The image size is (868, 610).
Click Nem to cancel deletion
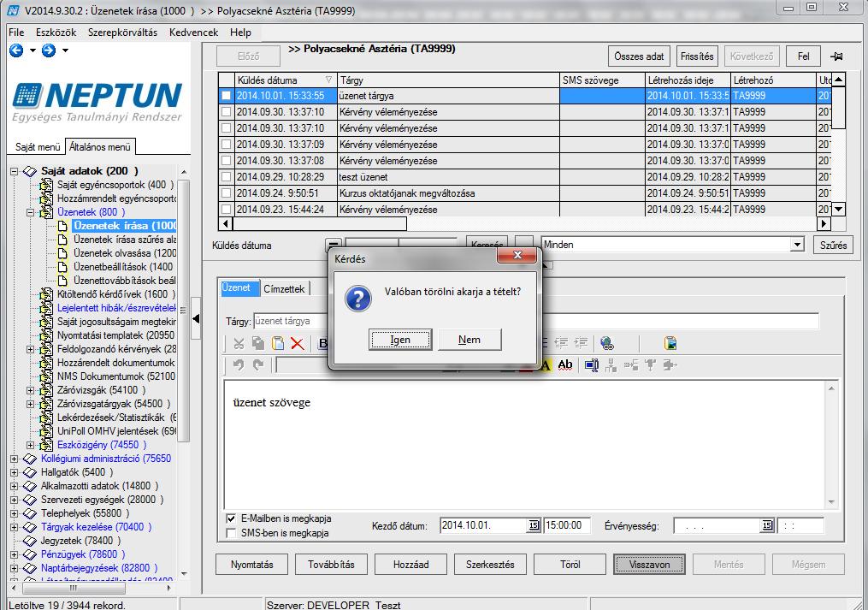(x=469, y=340)
